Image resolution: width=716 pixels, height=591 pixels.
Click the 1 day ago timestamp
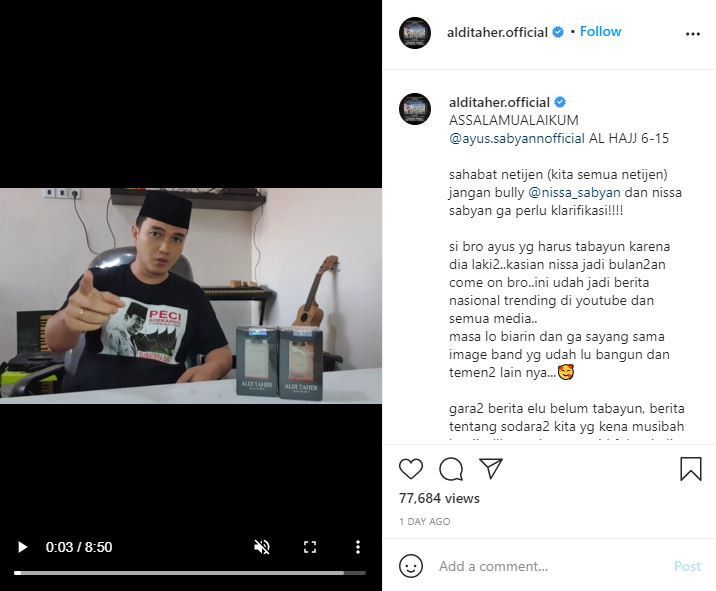tap(424, 522)
